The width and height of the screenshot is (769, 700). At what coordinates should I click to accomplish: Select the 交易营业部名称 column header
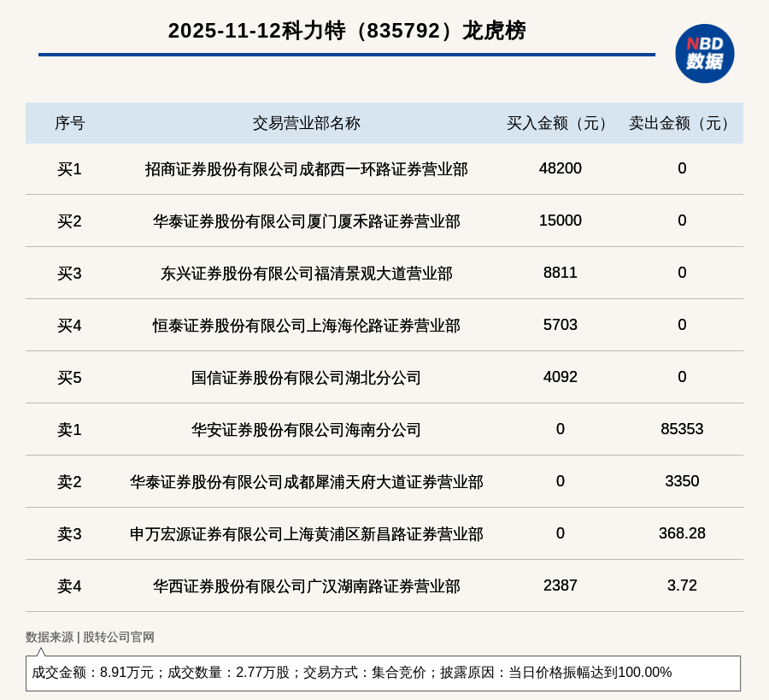(306, 123)
